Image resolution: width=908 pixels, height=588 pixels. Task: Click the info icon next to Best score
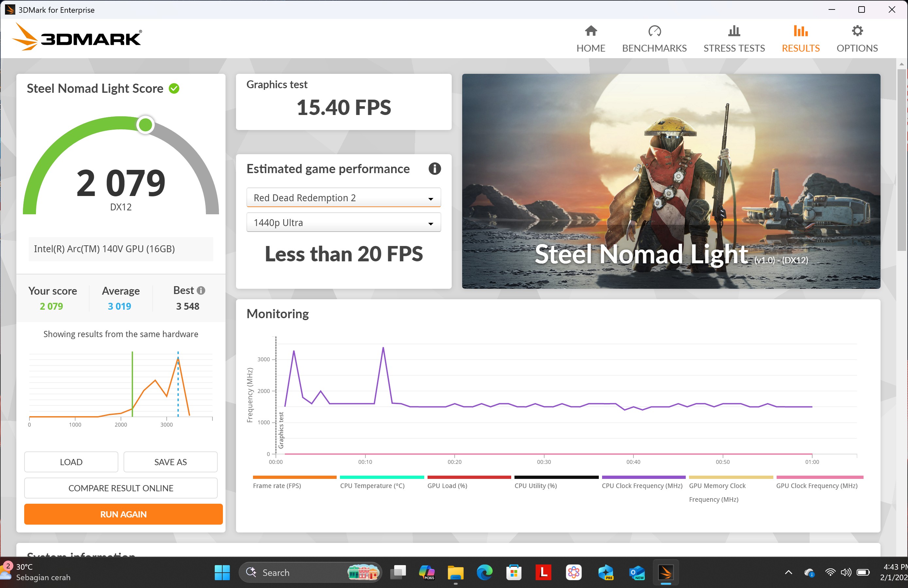tap(201, 290)
